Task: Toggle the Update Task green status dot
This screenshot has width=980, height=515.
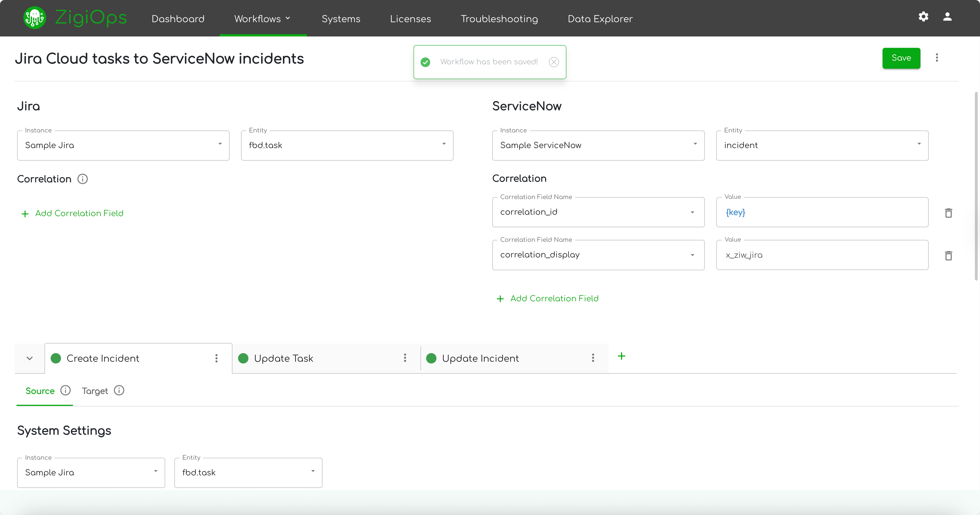Action: pos(243,358)
